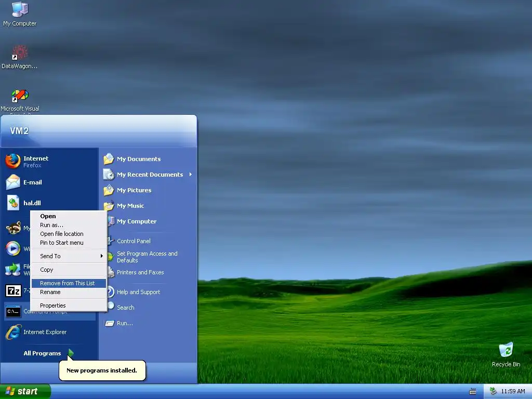Screen dimensions: 532x399
Task: Open the DataWagon desktop shortcut
Action: pos(19,57)
